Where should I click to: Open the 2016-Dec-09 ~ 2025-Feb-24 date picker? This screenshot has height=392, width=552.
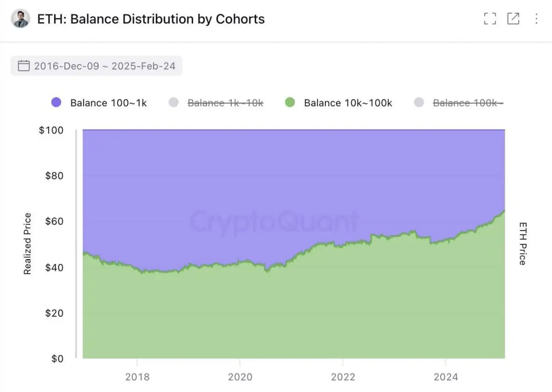97,66
